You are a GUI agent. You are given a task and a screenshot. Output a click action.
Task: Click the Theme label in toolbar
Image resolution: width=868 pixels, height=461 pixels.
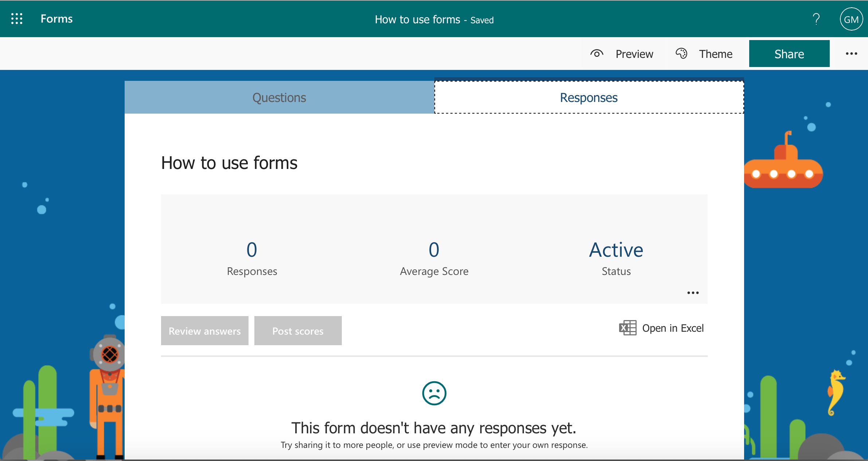pos(715,54)
